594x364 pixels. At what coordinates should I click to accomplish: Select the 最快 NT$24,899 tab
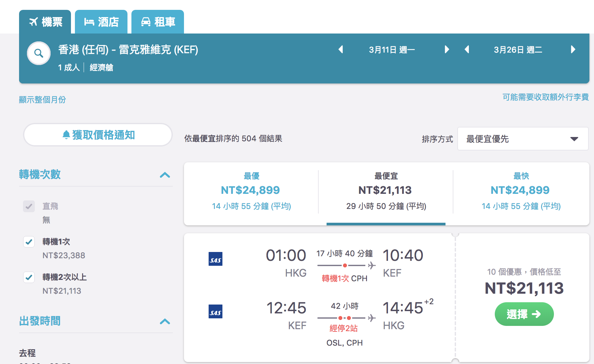pyautogui.click(x=521, y=193)
